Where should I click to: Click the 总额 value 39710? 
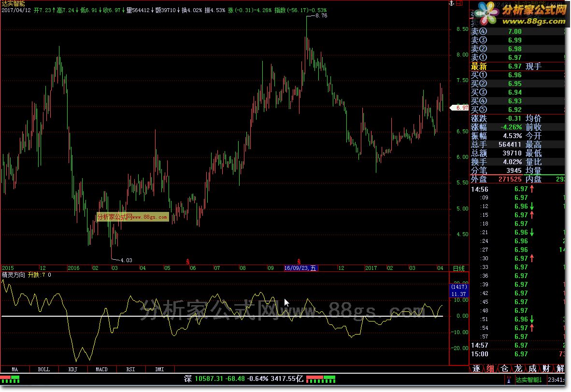tap(512, 153)
